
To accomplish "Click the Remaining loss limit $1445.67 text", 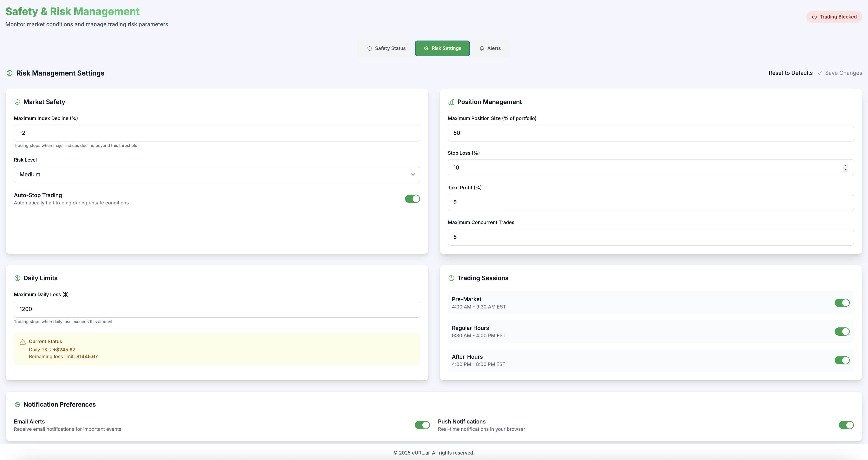I will (63, 357).
